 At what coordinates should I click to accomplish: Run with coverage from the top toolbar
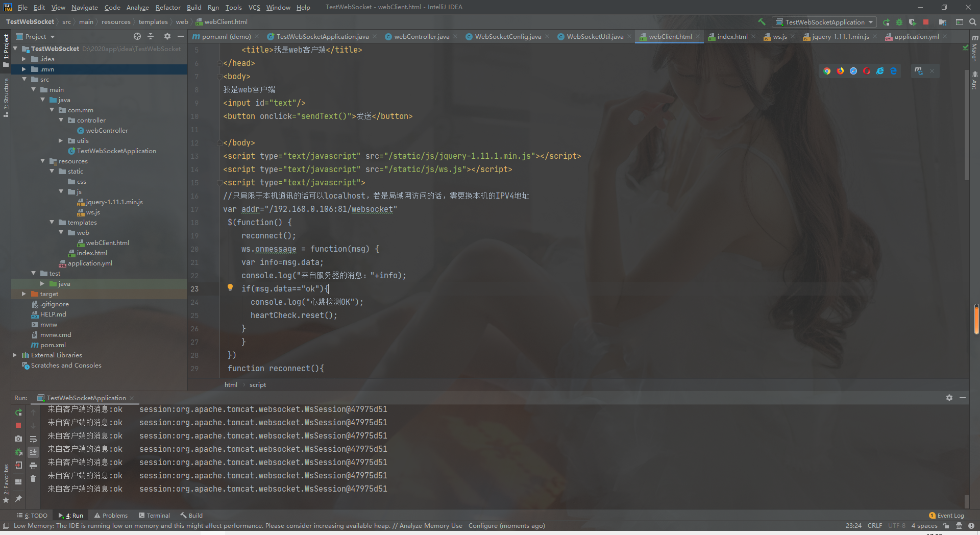pyautogui.click(x=912, y=22)
